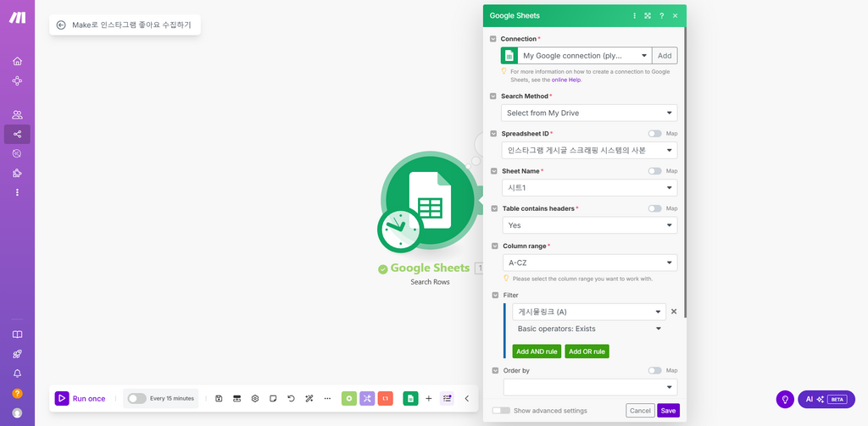
Task: Enable the Map toggle for Spreadsheet ID
Action: pos(655,133)
